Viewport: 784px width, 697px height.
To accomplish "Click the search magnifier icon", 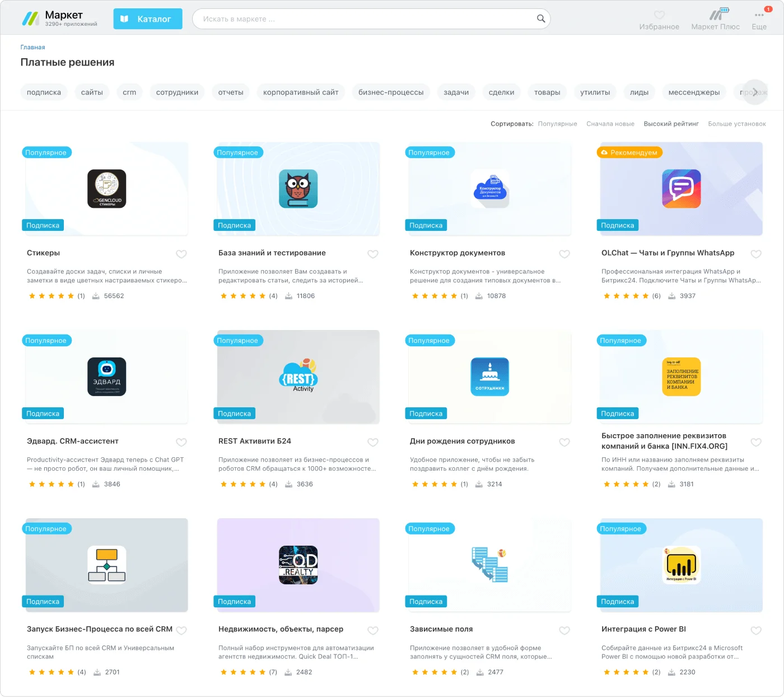I will [540, 18].
